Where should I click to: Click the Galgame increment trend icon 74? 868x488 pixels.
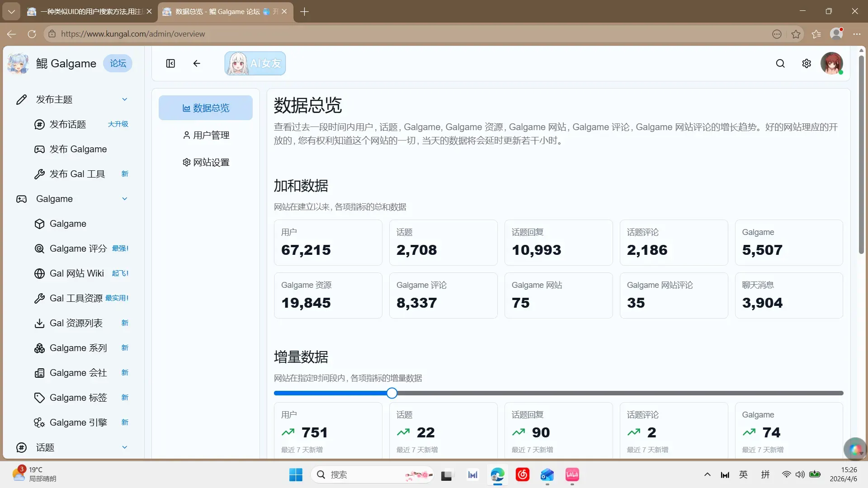749,432
